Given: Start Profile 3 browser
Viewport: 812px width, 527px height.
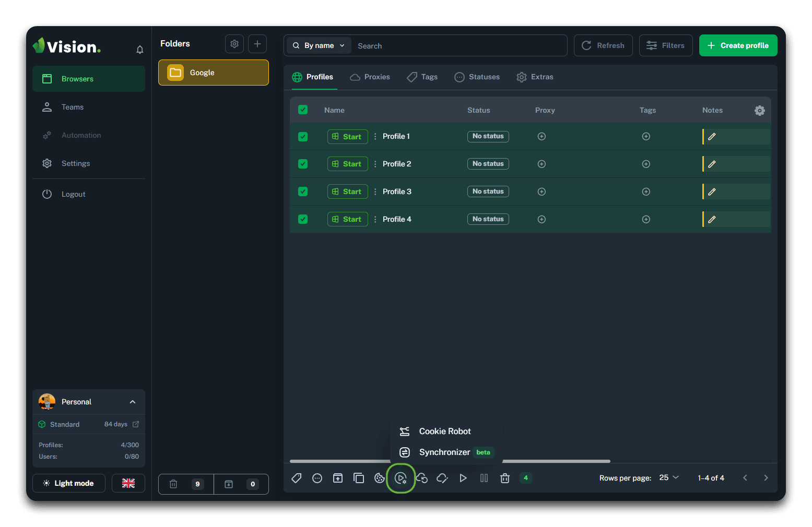Looking at the screenshot, I should (347, 192).
